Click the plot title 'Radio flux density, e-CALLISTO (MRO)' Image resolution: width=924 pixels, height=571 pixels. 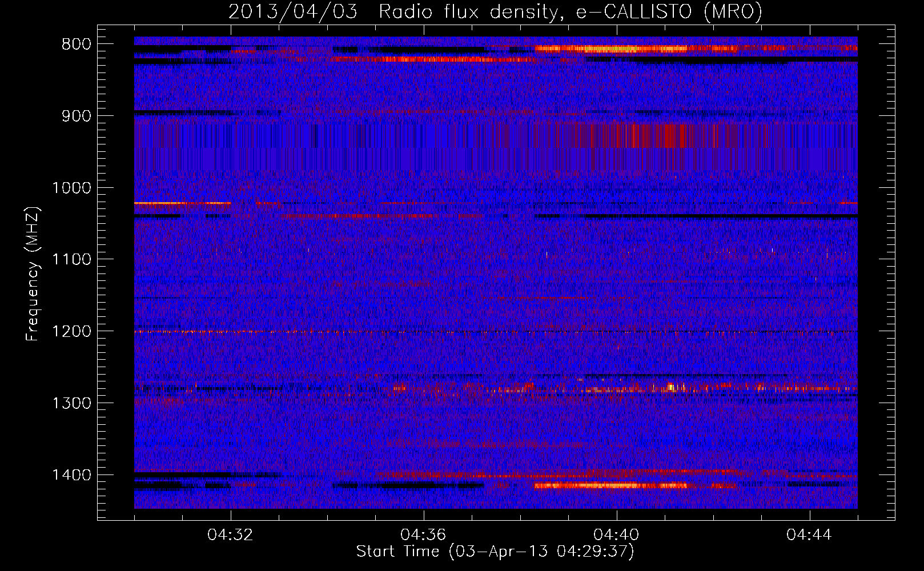click(x=571, y=12)
